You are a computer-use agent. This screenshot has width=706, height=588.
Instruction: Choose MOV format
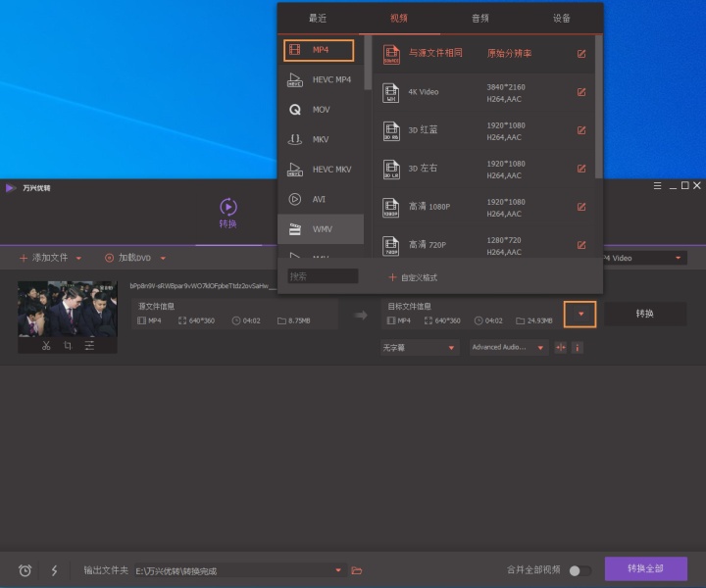click(321, 110)
